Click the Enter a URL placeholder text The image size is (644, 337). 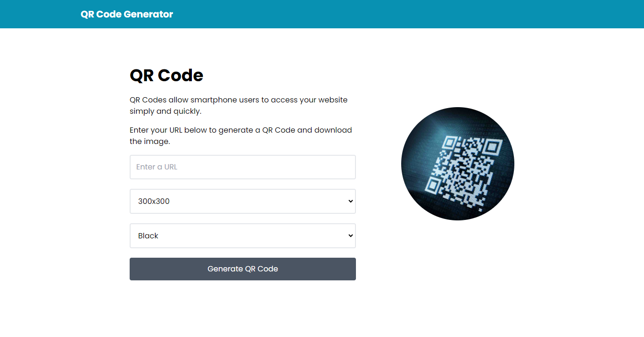(x=157, y=167)
